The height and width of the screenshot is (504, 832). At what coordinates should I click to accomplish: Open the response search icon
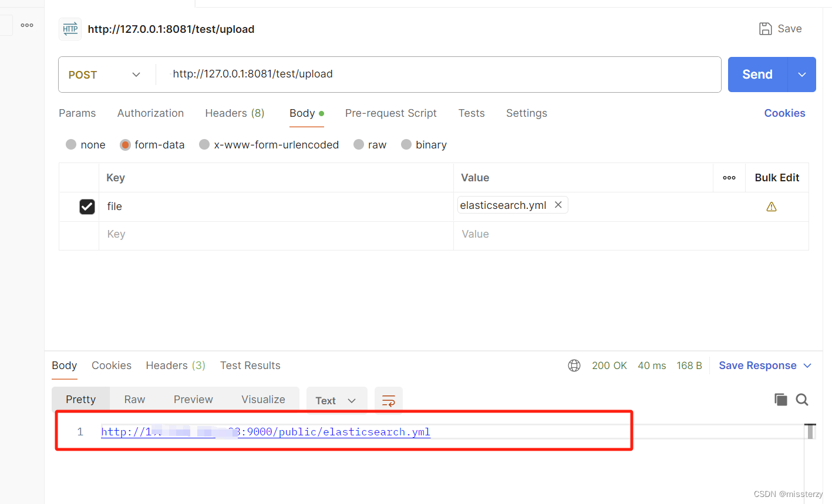(x=802, y=400)
